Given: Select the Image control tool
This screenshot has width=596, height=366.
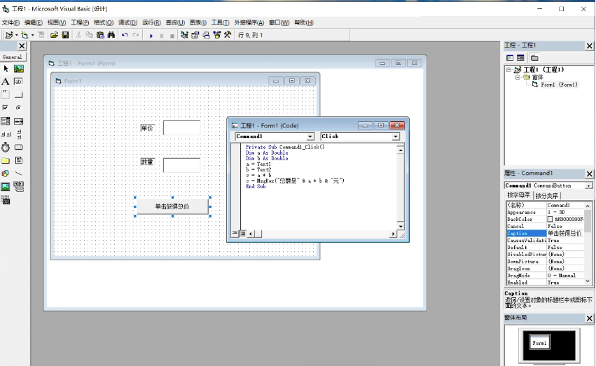Looking at the screenshot, I should pos(6,187).
